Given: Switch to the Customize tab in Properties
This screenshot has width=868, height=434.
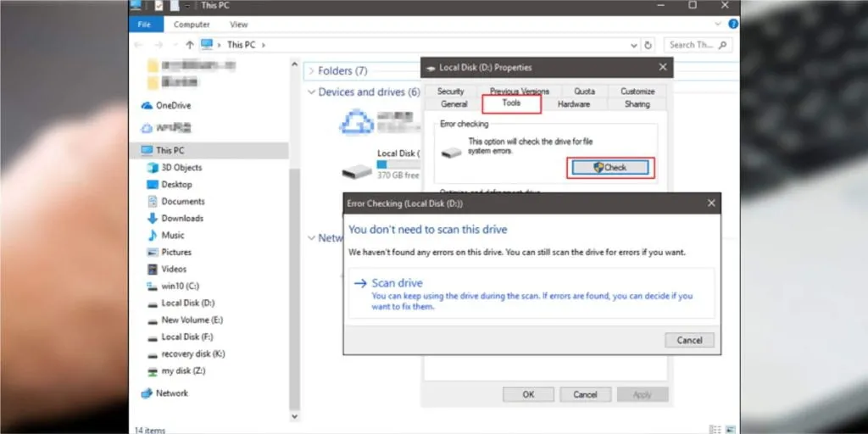Looking at the screenshot, I should [x=637, y=92].
